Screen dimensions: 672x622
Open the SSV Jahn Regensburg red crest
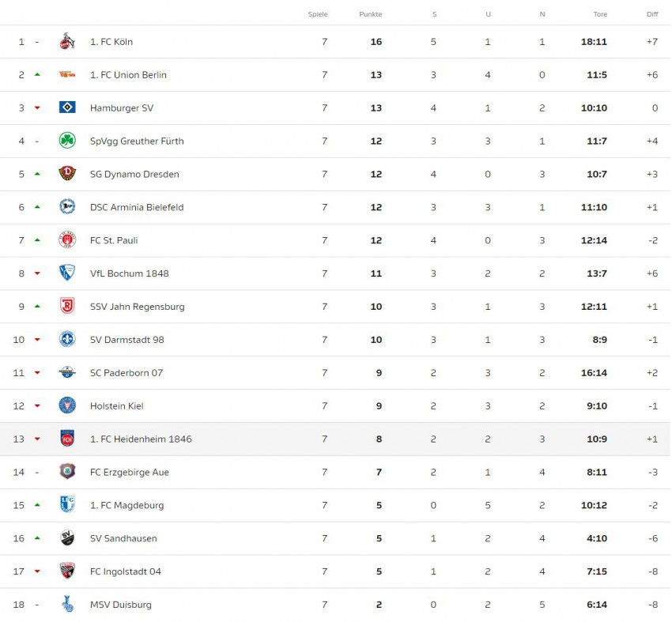(x=67, y=306)
